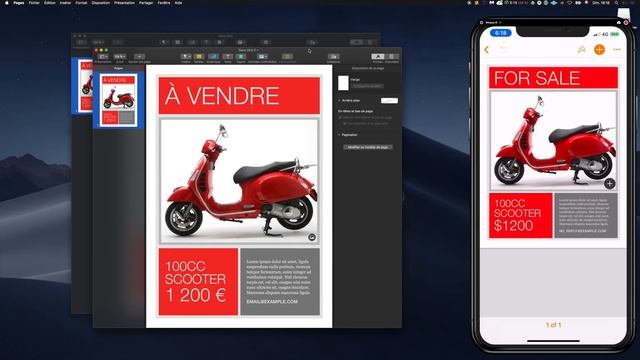Open the Édition menu
The height and width of the screenshot is (360, 640).
point(50,3)
